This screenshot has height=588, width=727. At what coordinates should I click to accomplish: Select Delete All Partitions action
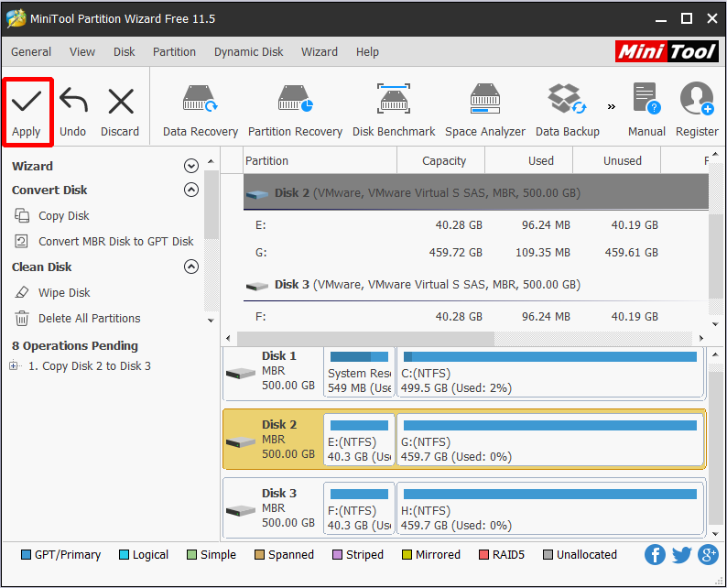point(78,319)
